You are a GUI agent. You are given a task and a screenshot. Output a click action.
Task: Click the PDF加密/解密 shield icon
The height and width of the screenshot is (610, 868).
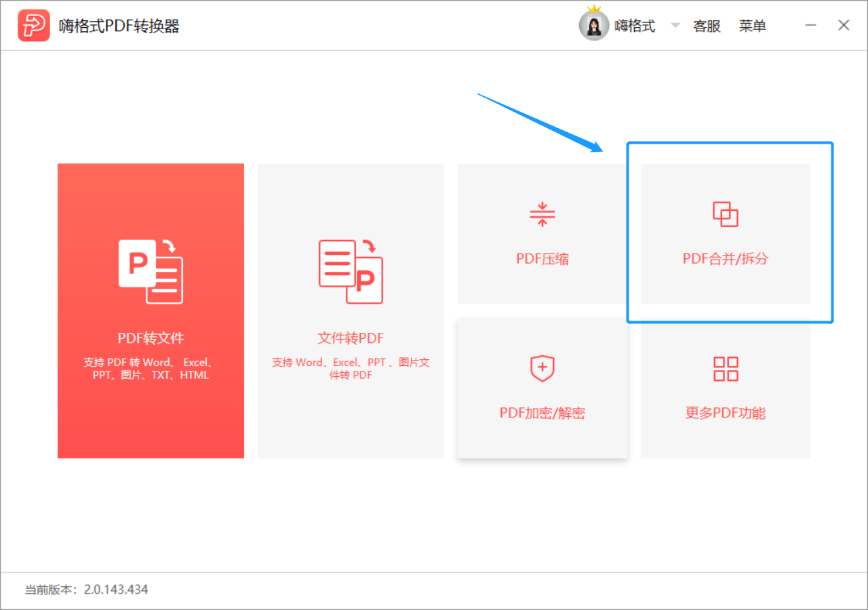[x=542, y=369]
